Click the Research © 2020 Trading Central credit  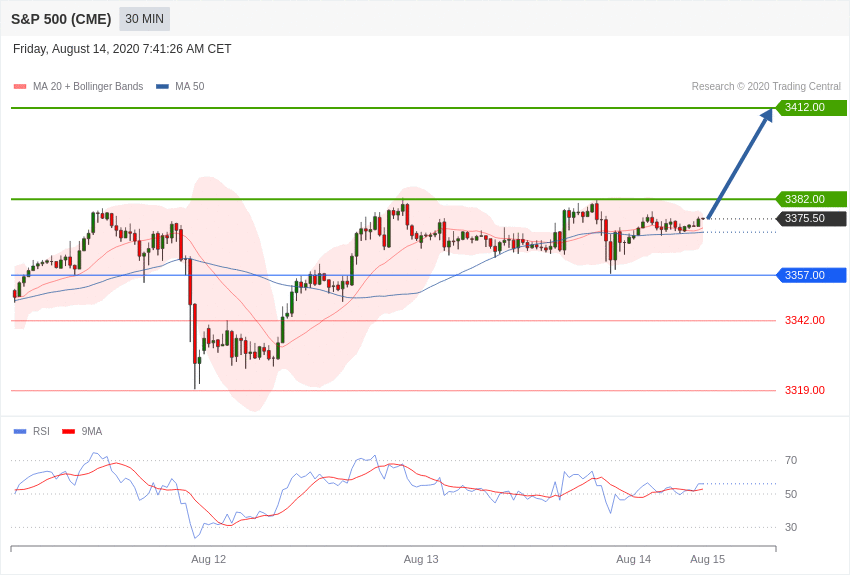click(x=766, y=87)
